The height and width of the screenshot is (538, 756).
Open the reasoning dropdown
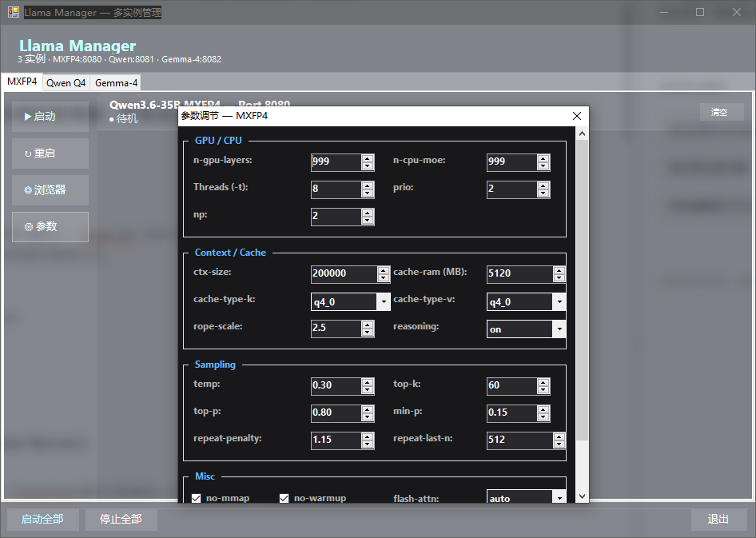point(559,329)
